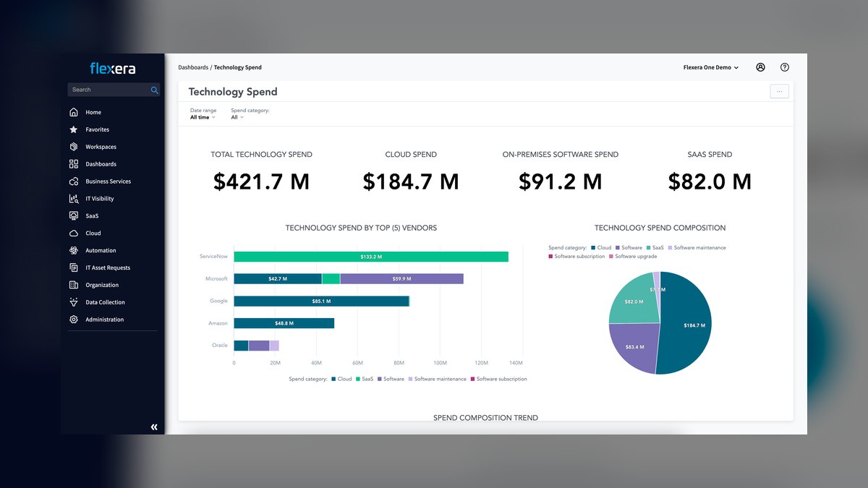
Task: Open the Favorites menu item
Action: pyautogui.click(x=97, y=129)
